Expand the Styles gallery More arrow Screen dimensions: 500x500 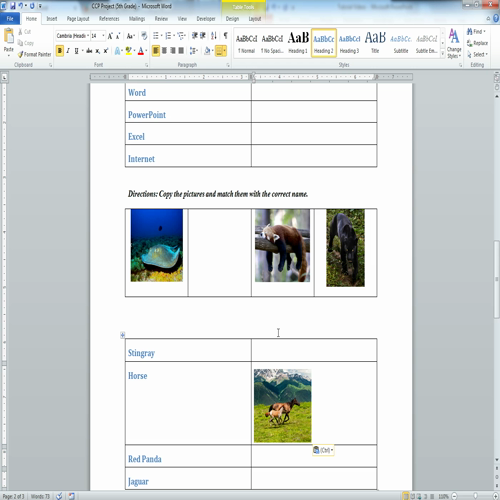[x=443, y=54]
